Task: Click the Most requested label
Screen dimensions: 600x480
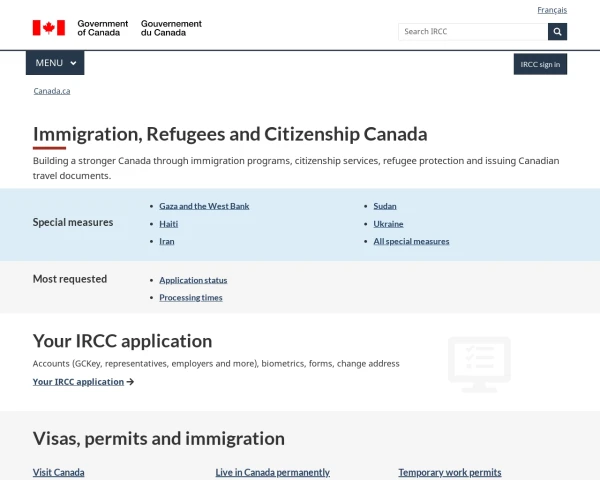Action: [70, 279]
